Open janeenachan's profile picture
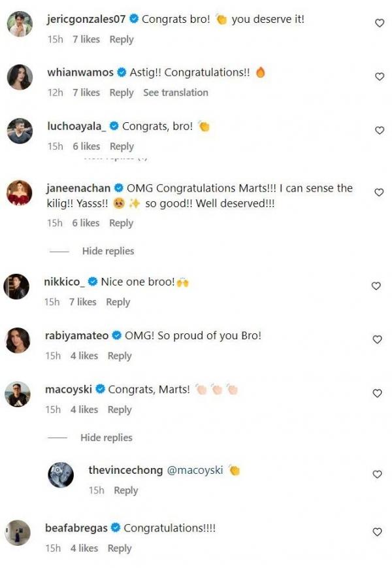392x568 pixels. click(20, 193)
